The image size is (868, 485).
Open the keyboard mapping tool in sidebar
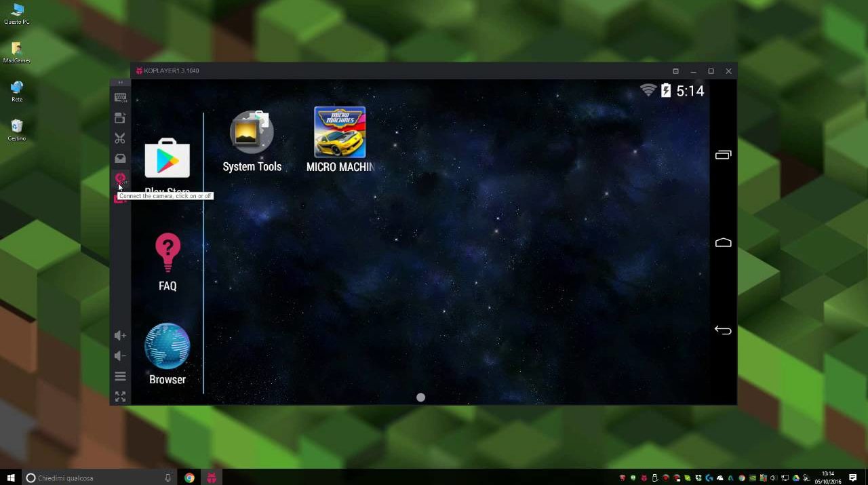point(120,98)
